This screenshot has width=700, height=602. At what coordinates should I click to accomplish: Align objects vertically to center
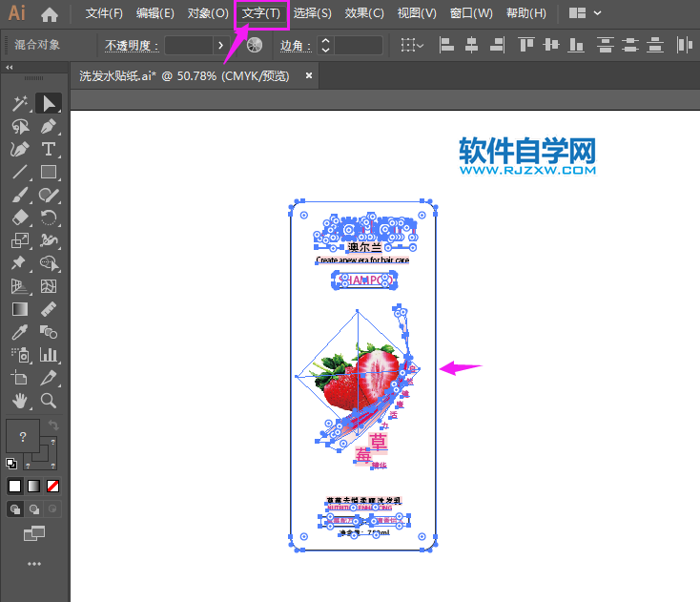(551, 45)
